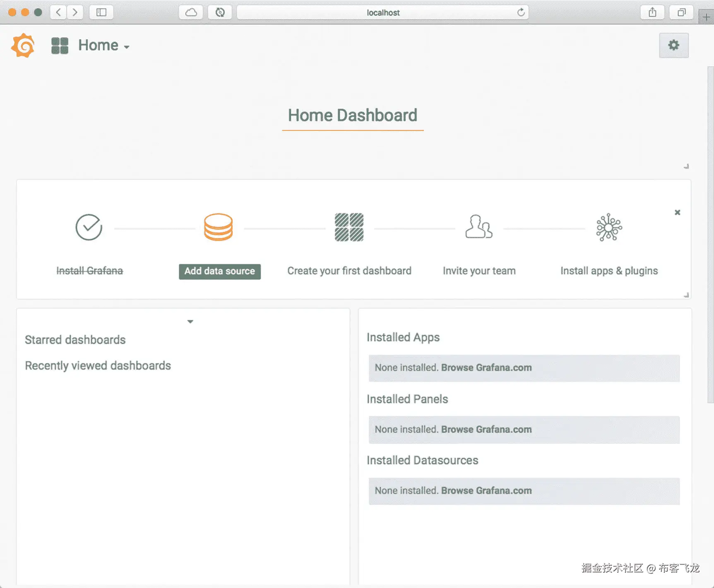This screenshot has width=714, height=588.
Task: Click the Invite your team users icon
Action: pos(479,227)
